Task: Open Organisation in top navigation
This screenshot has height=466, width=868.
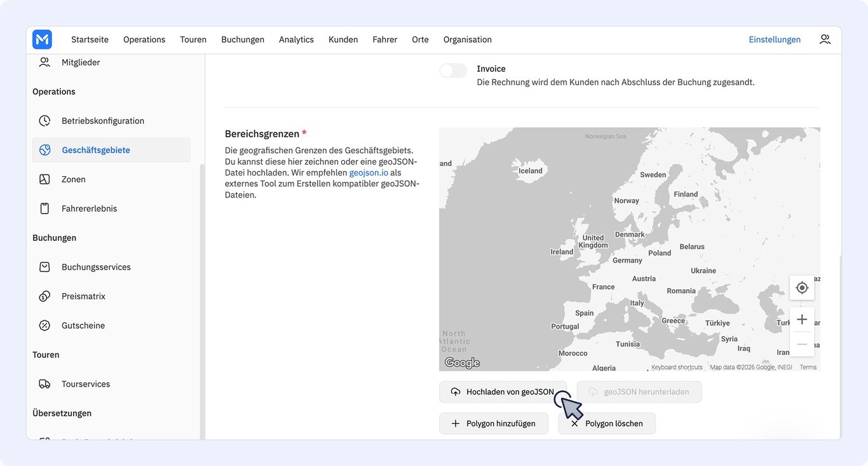Action: [x=468, y=39]
